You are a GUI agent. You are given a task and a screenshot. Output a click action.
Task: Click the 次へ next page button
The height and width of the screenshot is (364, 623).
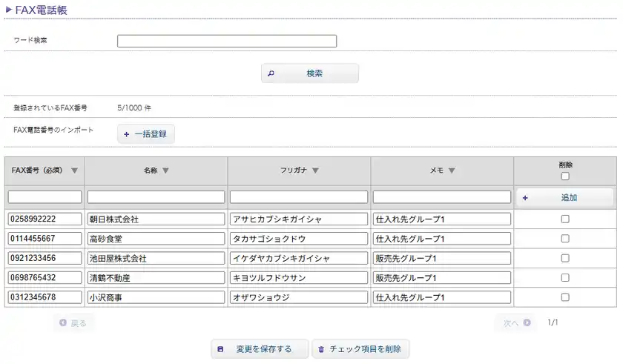coord(515,322)
